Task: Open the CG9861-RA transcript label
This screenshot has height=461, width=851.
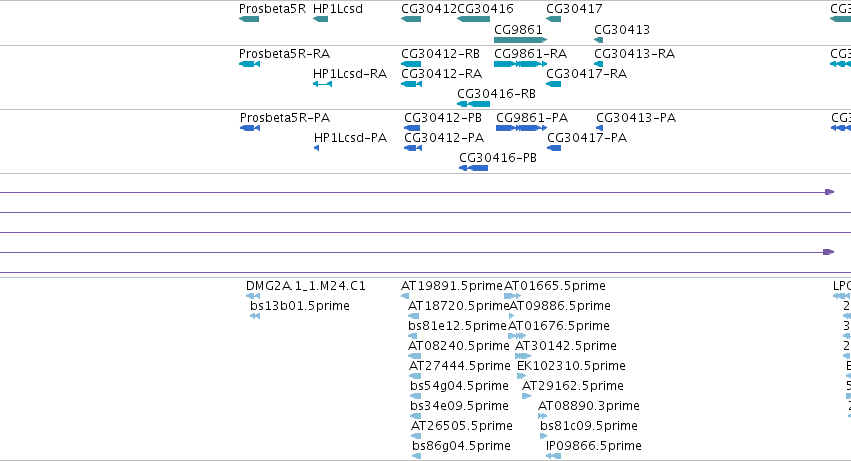Action: coord(531,54)
